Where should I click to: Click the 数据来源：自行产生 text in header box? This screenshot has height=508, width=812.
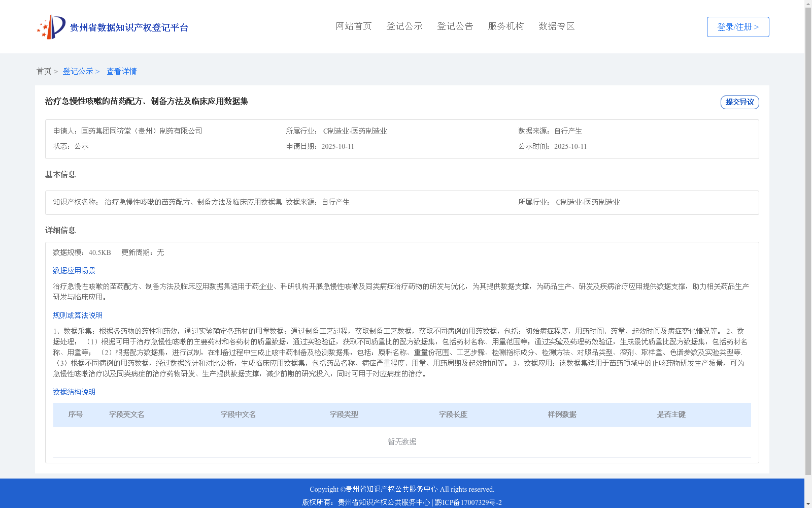(x=550, y=131)
